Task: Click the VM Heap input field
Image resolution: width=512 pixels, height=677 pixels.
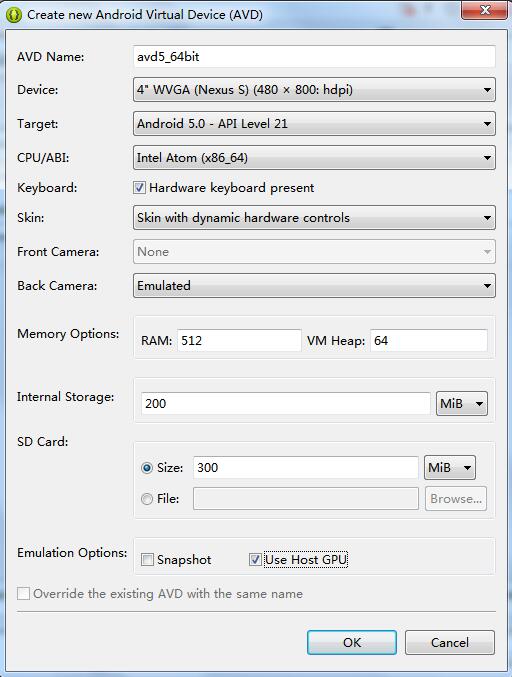Action: pyautogui.click(x=429, y=341)
